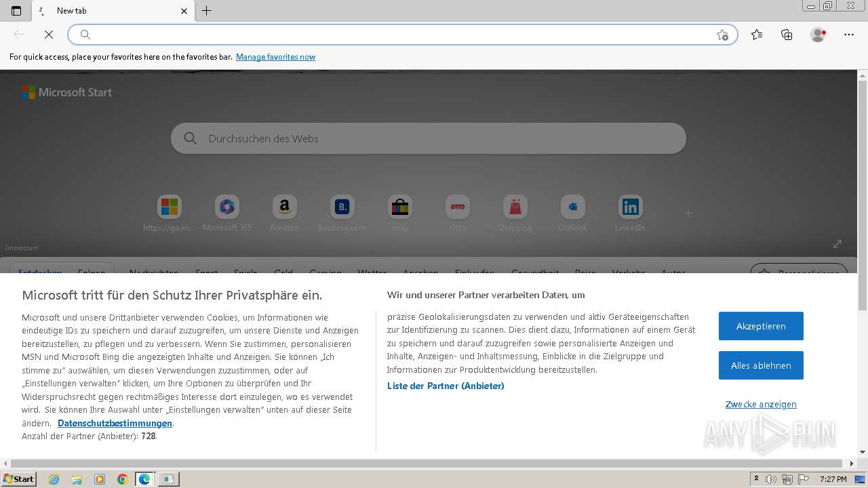Click the volume speaker tray icon
Image resolution: width=868 pixels, height=488 pixels.
(771, 479)
